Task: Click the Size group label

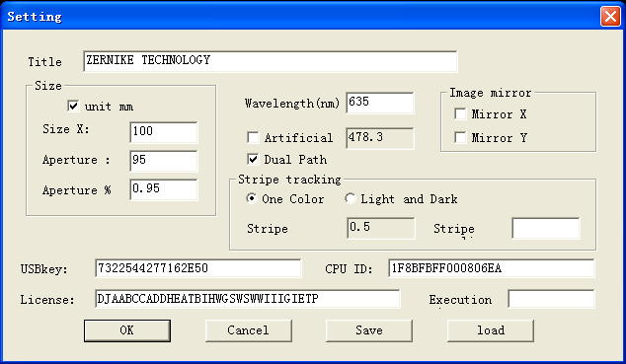Action: pyautogui.click(x=48, y=86)
